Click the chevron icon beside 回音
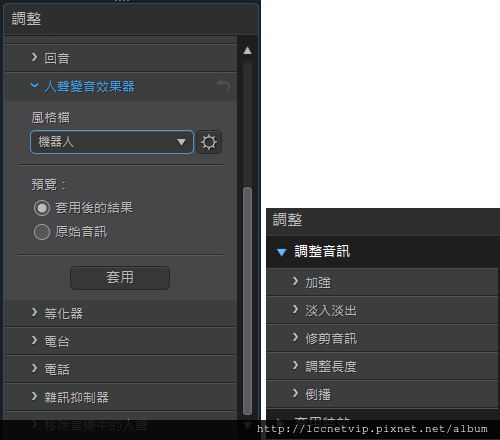Image resolution: width=500 pixels, height=440 pixels. (x=34, y=57)
